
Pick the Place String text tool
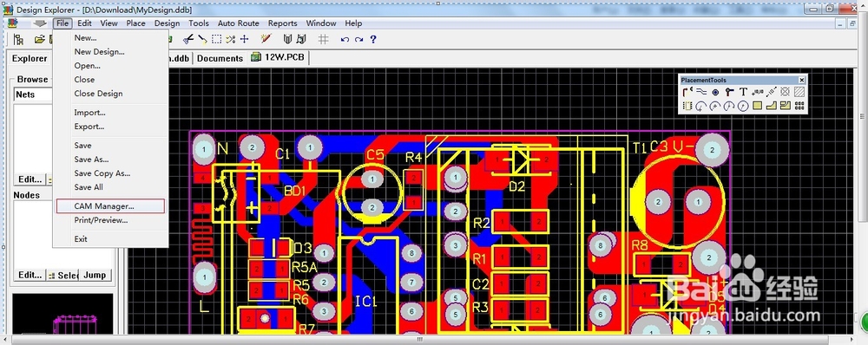pyautogui.click(x=744, y=92)
